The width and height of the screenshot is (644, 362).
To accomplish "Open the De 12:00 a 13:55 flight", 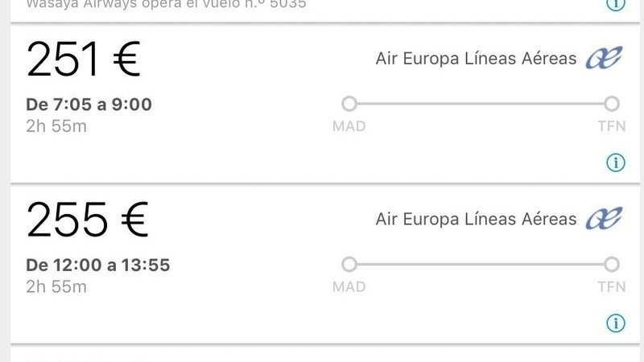I will coord(97,265).
